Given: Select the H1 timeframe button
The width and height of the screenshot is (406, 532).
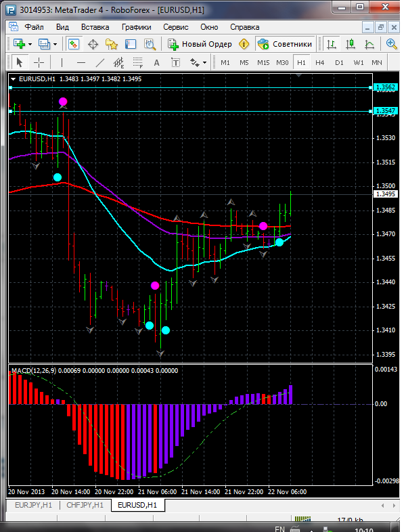Looking at the screenshot, I should (x=301, y=62).
